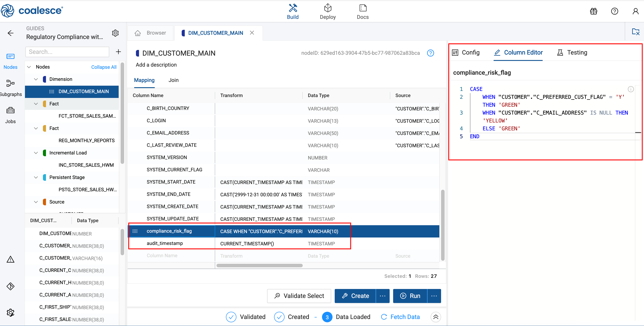Image resolution: width=644 pixels, height=326 pixels.
Task: Select REG_MONTHLY_REPORTS node
Action: point(86,140)
